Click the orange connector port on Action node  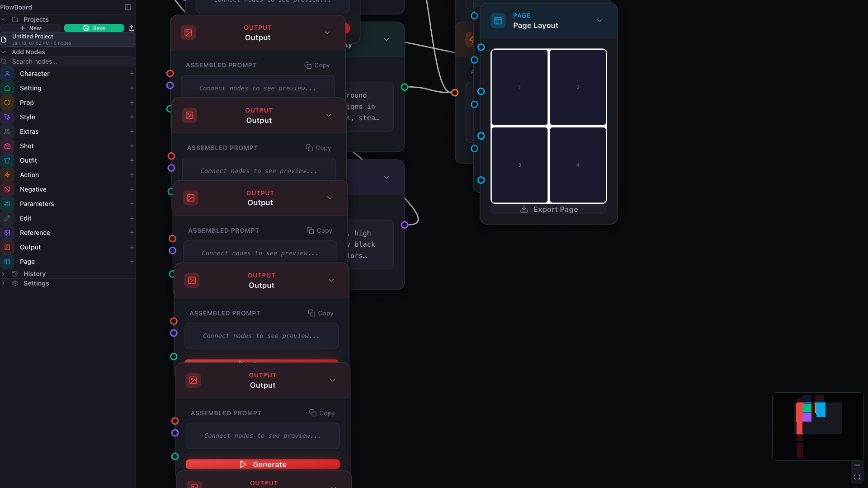click(x=455, y=93)
